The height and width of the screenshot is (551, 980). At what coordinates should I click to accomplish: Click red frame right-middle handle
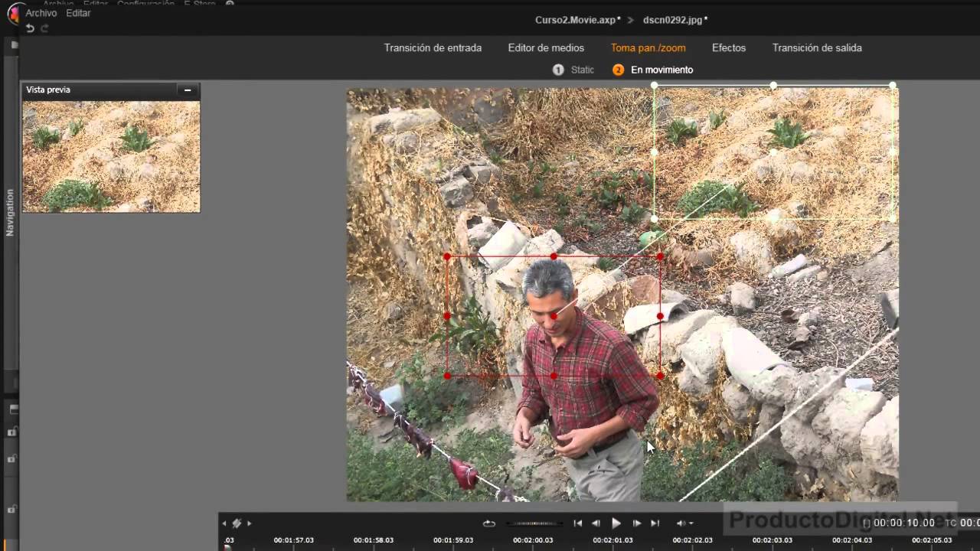click(x=660, y=316)
